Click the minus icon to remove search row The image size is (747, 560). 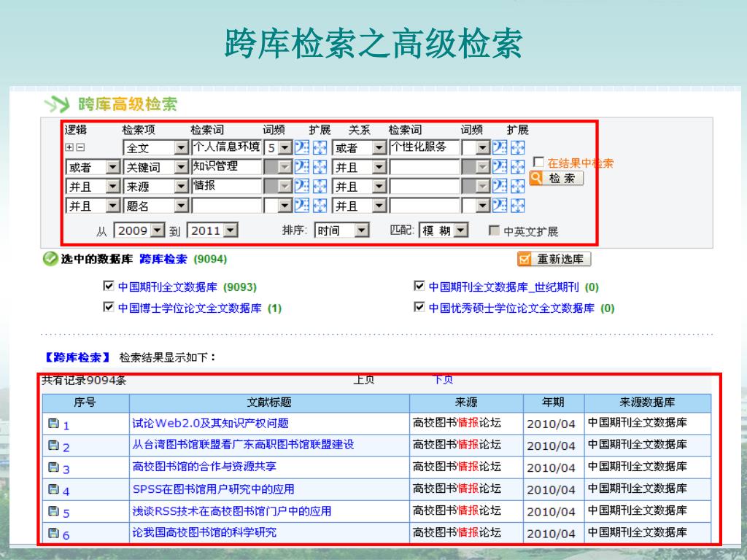pyautogui.click(x=80, y=147)
